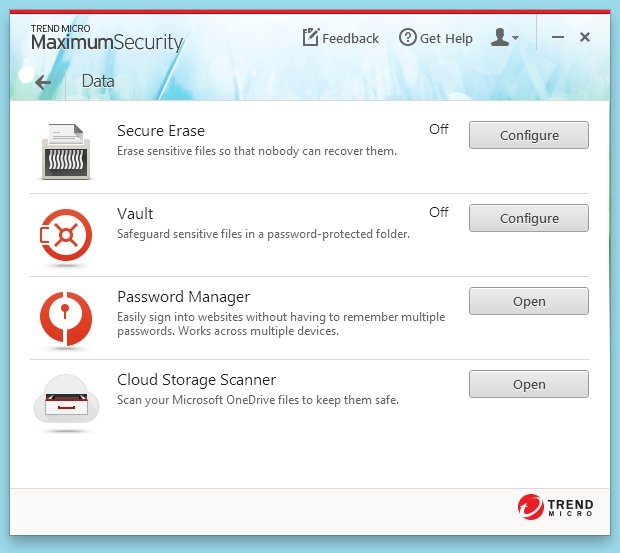Click the Vault Off status

click(x=439, y=212)
